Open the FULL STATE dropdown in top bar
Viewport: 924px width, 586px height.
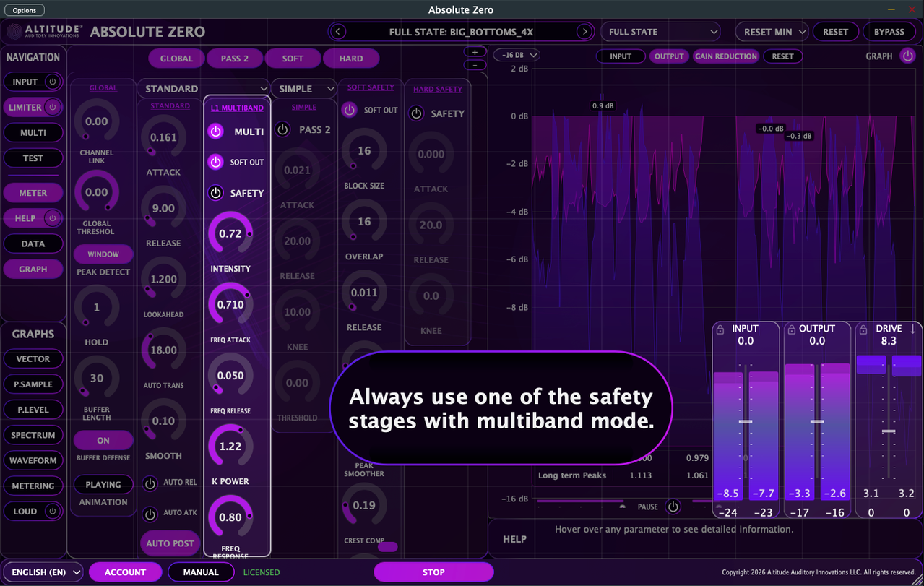[x=660, y=32]
